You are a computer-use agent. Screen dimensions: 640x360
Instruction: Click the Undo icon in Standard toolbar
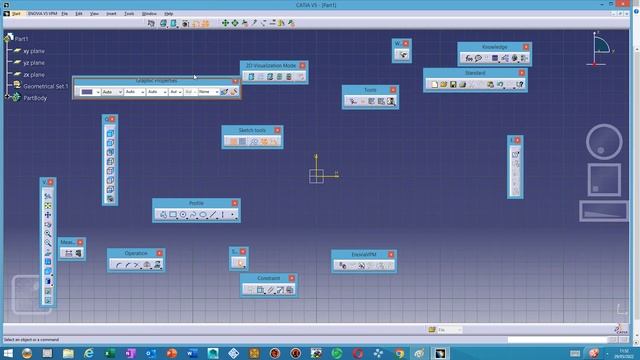click(x=500, y=84)
